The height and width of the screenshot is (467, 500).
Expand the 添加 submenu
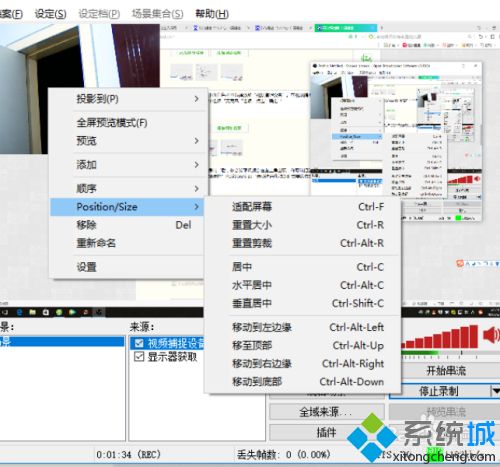pos(127,165)
